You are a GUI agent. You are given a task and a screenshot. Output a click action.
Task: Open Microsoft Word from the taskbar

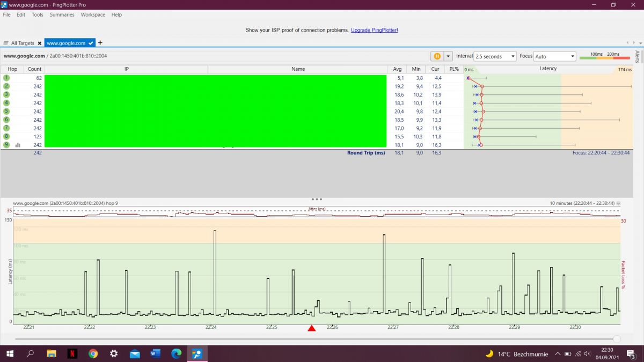156,353
